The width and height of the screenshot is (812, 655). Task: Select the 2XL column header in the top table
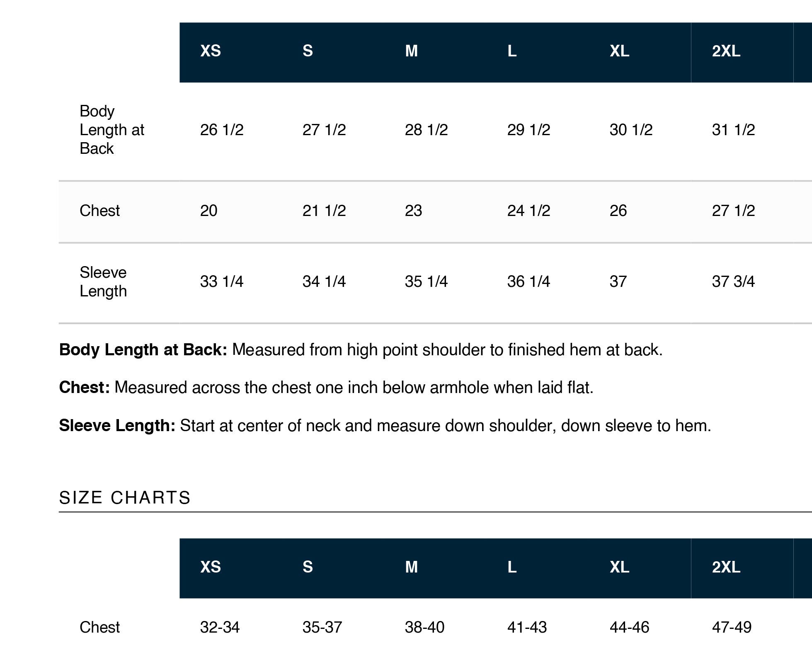click(726, 51)
